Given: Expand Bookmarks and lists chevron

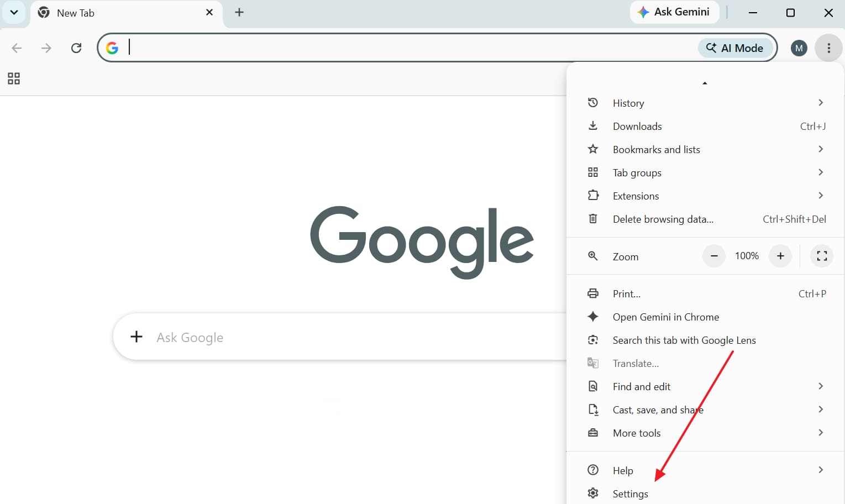Looking at the screenshot, I should coord(821,149).
